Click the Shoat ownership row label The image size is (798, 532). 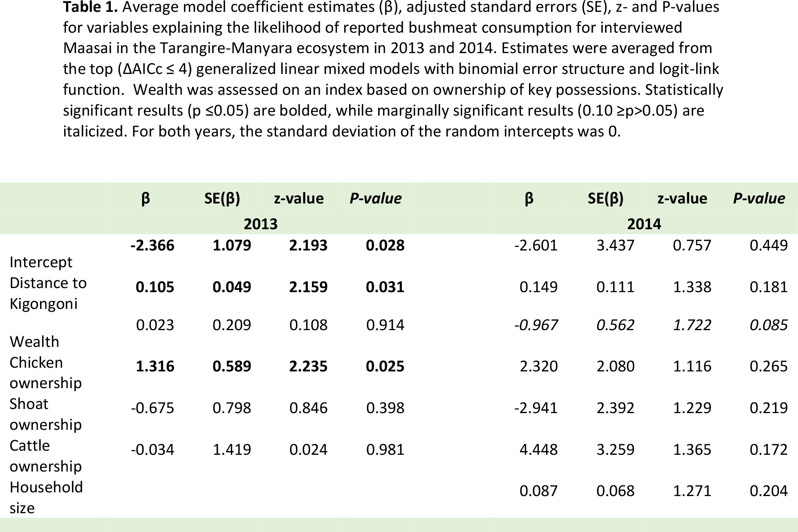45,414
